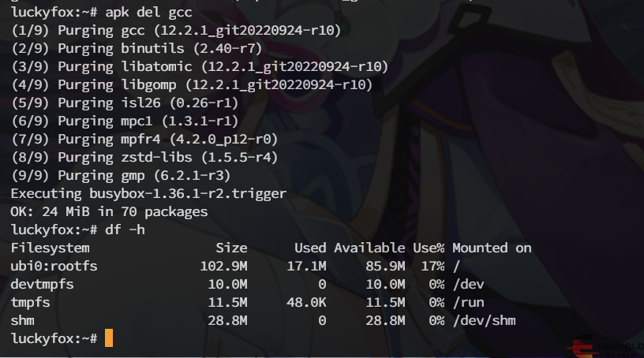The height and width of the screenshot is (358, 644).
Task: Click the 'OK: 24 MiB in 70 packages' line
Action: [x=109, y=211]
